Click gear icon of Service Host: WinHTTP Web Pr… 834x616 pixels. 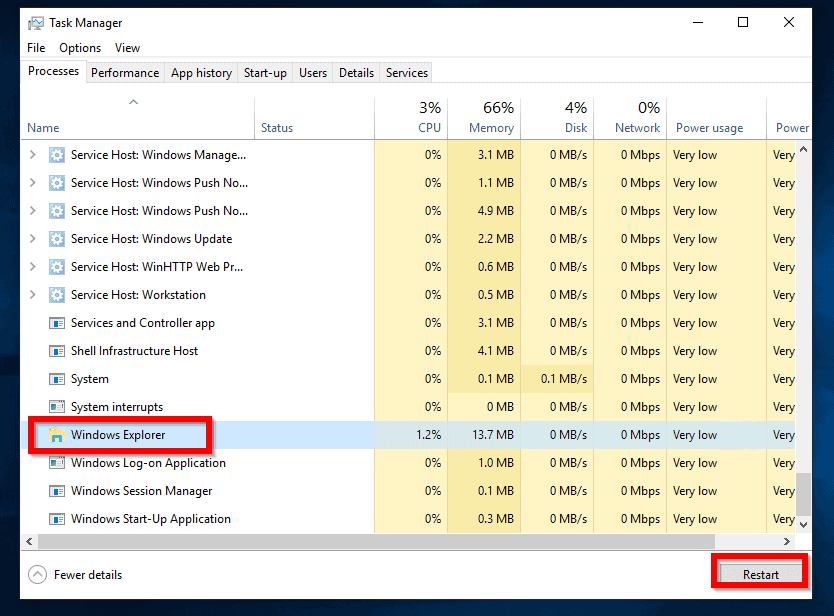tap(57, 267)
